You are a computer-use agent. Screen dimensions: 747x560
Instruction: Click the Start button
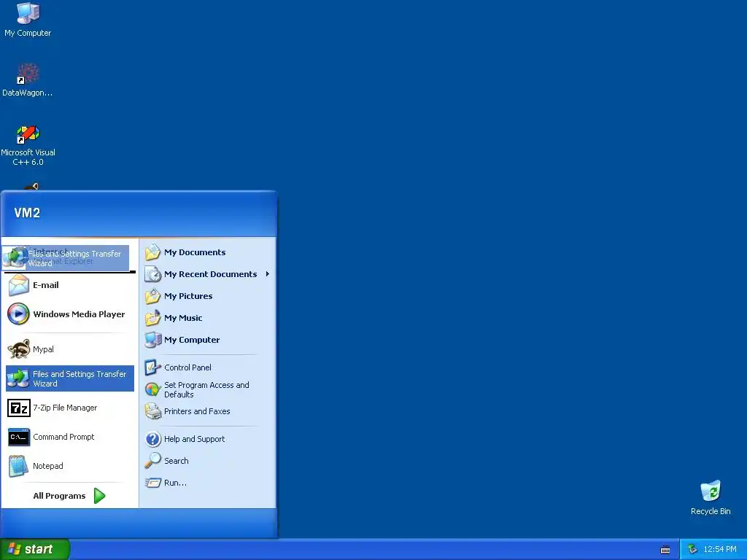35,549
